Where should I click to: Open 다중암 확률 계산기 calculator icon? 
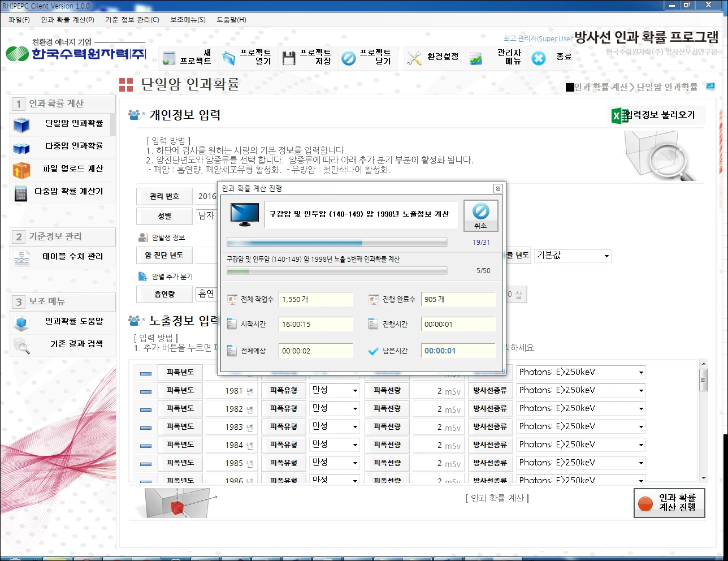[x=21, y=193]
